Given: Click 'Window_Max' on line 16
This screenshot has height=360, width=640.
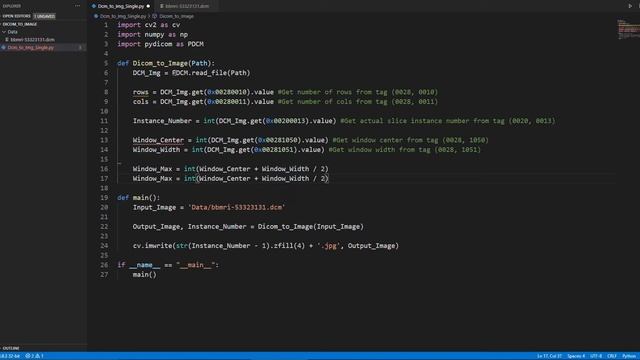Looking at the screenshot, I should [152, 169].
